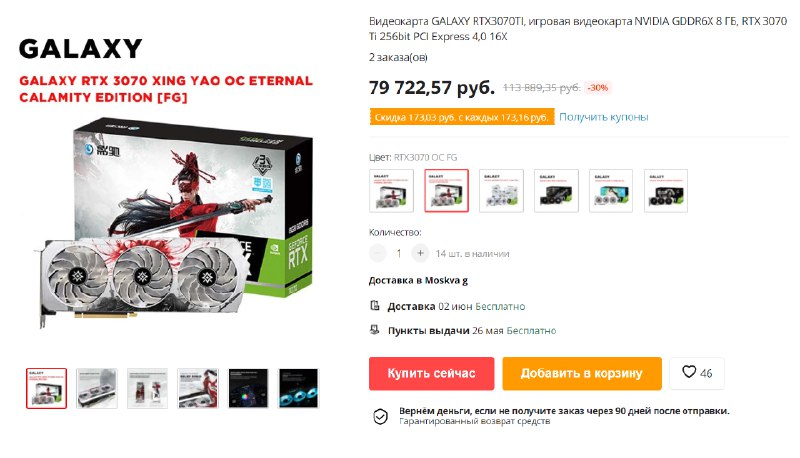This screenshot has width=800, height=458.
Task: Select the first color variant swatch
Action: pyautogui.click(x=391, y=190)
